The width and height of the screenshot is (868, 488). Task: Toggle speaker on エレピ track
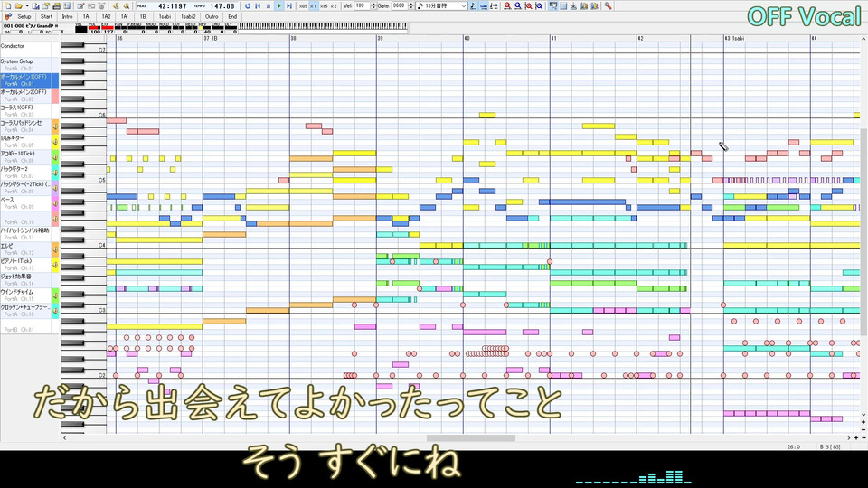(x=55, y=249)
